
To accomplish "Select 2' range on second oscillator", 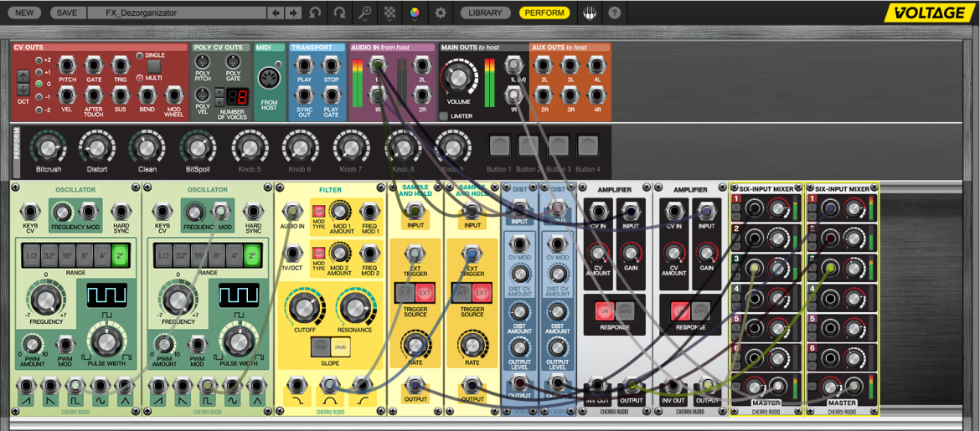I will [x=251, y=255].
